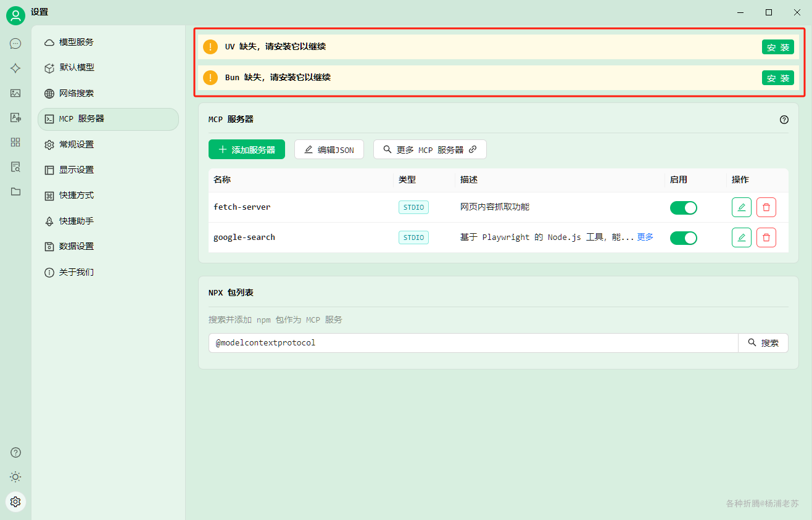Image resolution: width=812 pixels, height=520 pixels.
Task: Delete the fetch-server entry
Action: [766, 207]
